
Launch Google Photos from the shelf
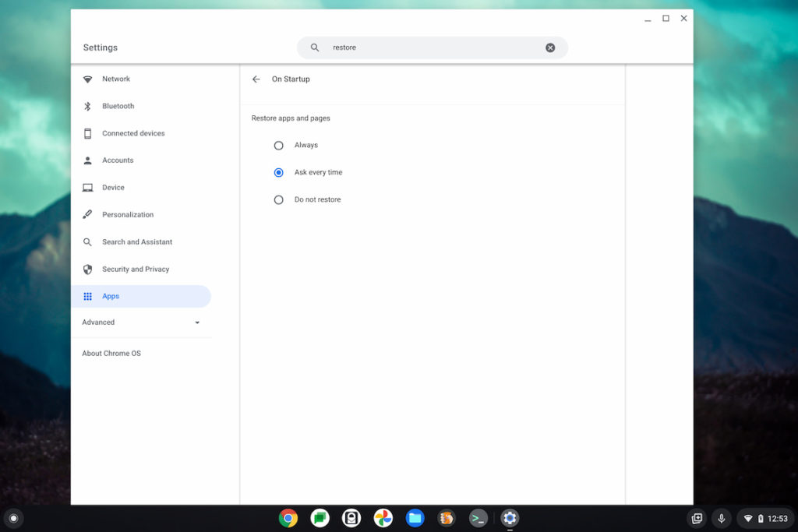(x=383, y=518)
